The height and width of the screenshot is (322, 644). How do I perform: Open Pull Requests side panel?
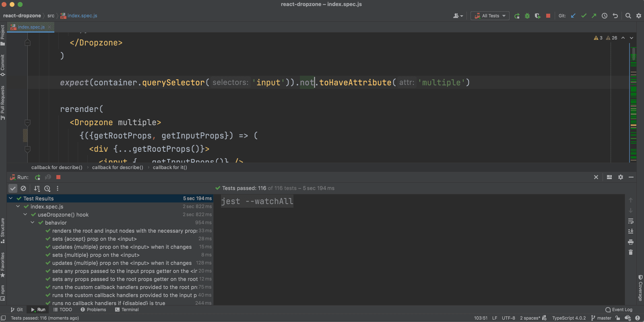coord(3,103)
